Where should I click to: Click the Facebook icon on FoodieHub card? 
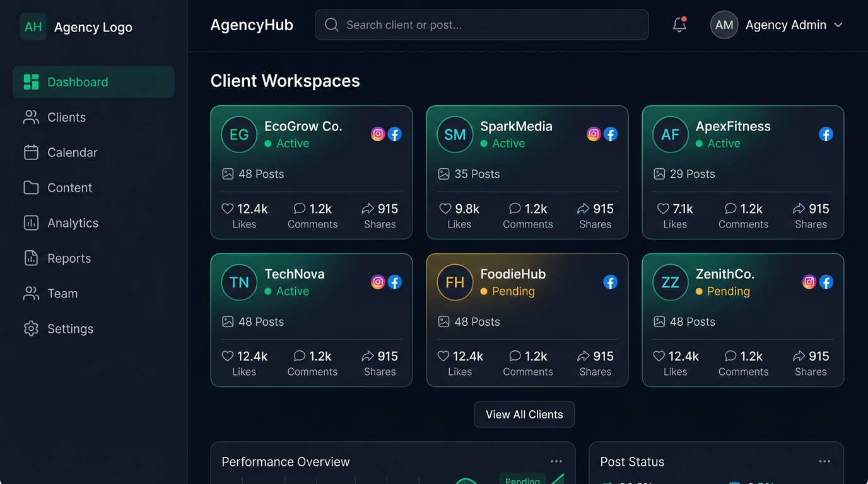point(610,282)
